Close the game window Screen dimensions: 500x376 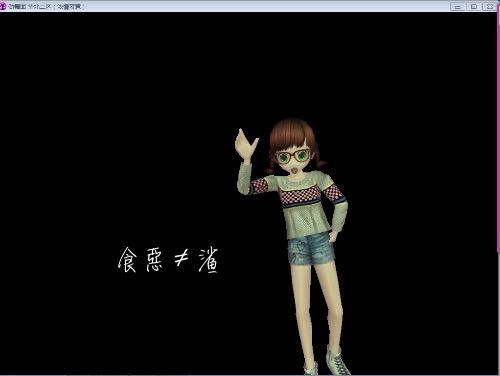[490, 6]
